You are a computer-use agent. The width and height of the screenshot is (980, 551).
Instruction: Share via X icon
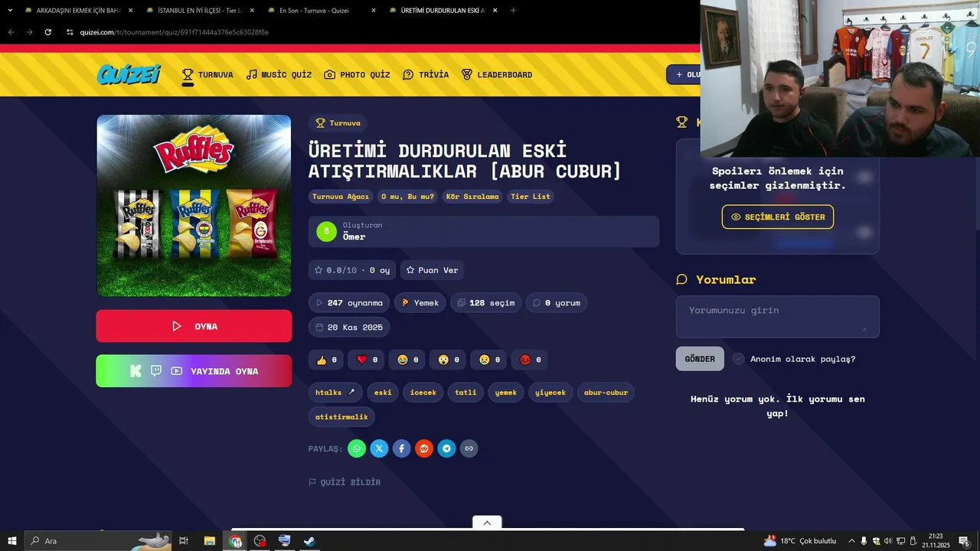(x=380, y=448)
